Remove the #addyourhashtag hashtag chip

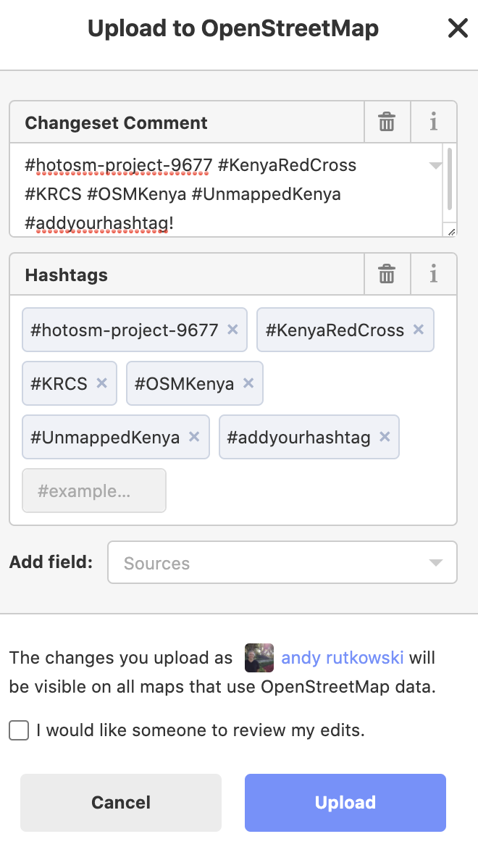coord(385,437)
